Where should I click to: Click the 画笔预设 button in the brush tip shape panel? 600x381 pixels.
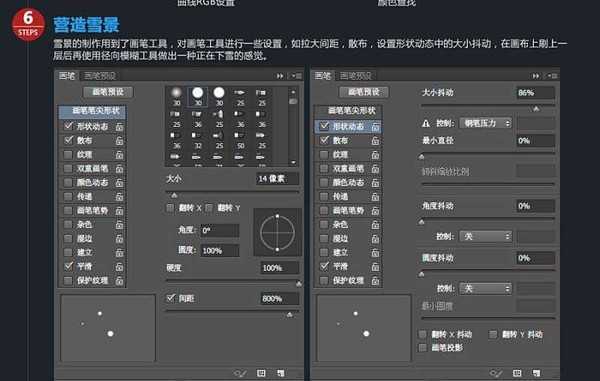[x=108, y=92]
